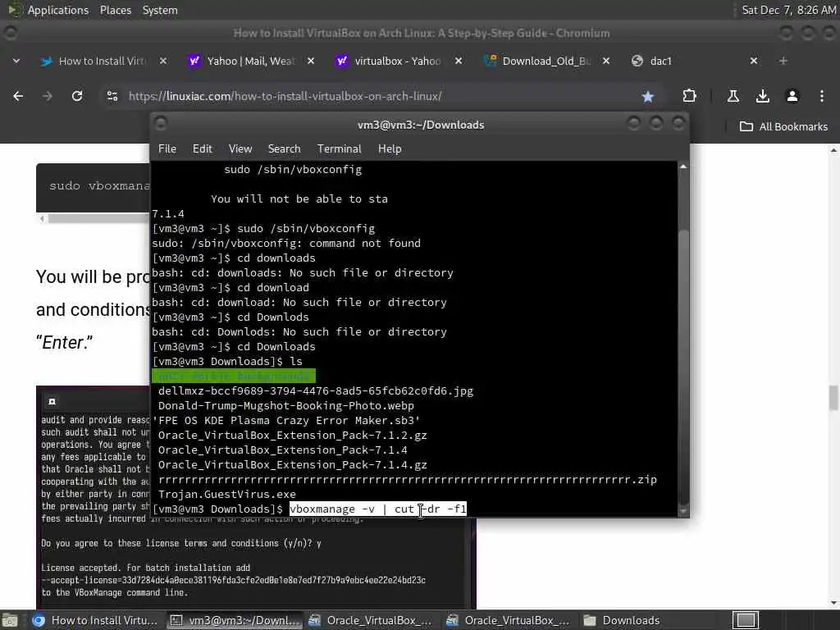Open the Chromium window menu icon
This screenshot has height=630, width=840.
point(10,33)
